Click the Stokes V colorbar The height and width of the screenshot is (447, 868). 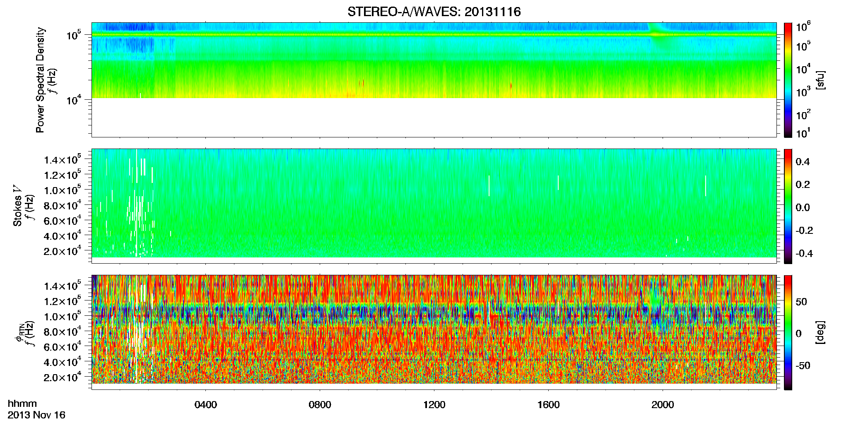pos(788,206)
